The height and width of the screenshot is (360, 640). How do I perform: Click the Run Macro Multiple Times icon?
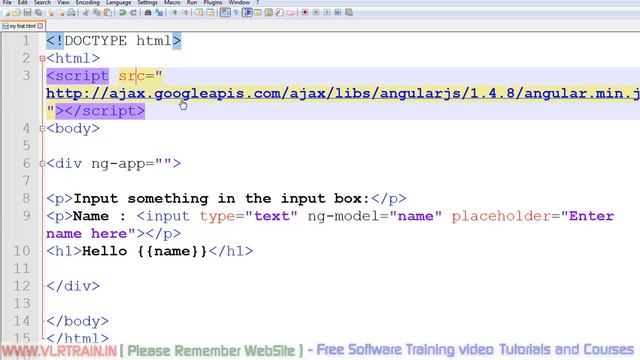coord(338,13)
